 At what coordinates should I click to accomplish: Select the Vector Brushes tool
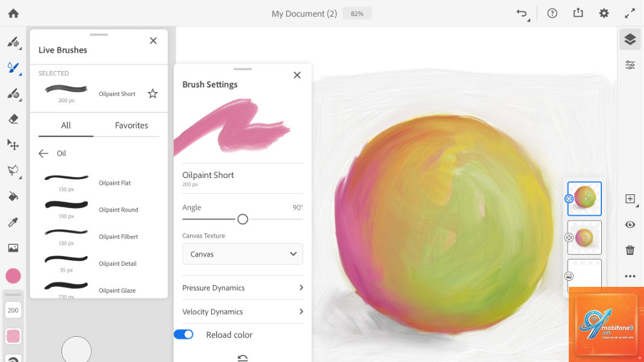point(13,94)
